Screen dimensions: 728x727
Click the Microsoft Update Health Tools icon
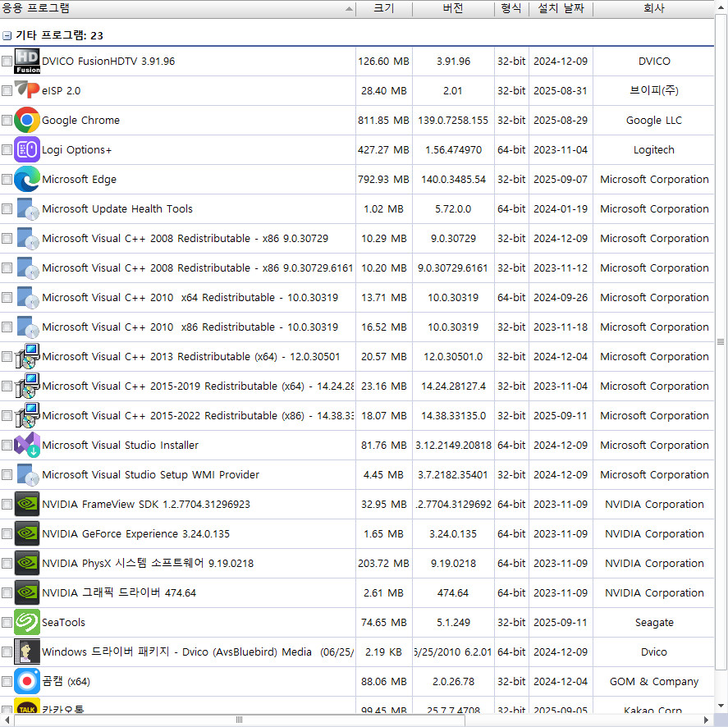click(x=27, y=209)
